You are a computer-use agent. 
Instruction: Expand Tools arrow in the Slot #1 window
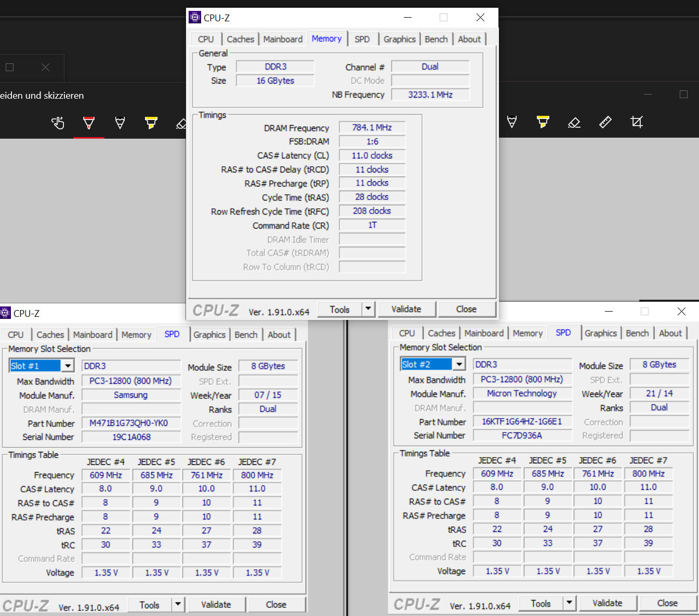tap(178, 605)
